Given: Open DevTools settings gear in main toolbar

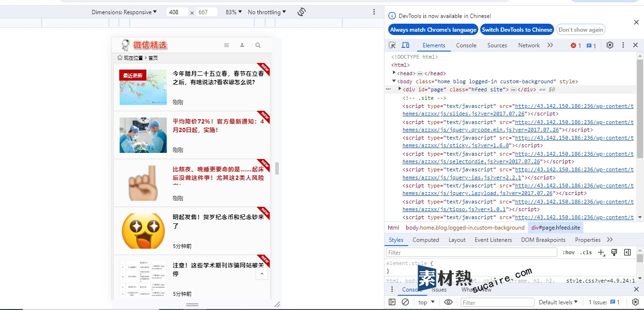Looking at the screenshot, I should tap(610, 45).
